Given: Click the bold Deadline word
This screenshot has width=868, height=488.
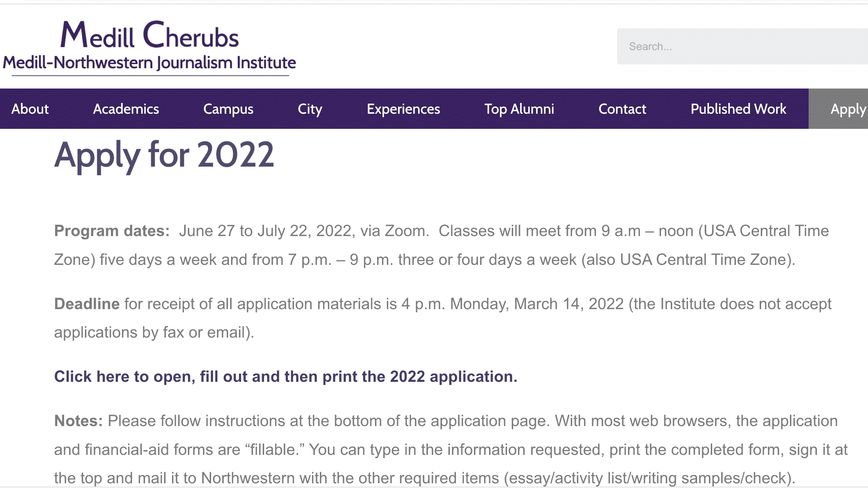Looking at the screenshot, I should pos(87,304).
